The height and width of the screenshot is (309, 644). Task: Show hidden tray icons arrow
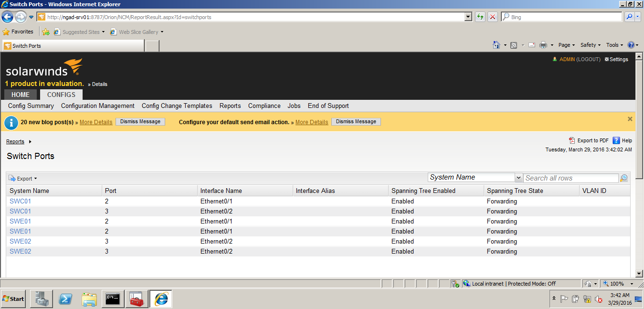554,298
